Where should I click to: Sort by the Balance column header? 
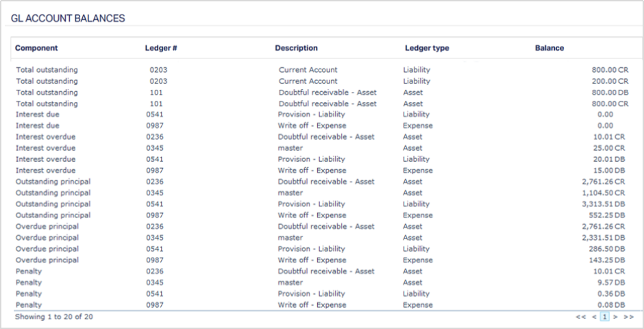(549, 48)
